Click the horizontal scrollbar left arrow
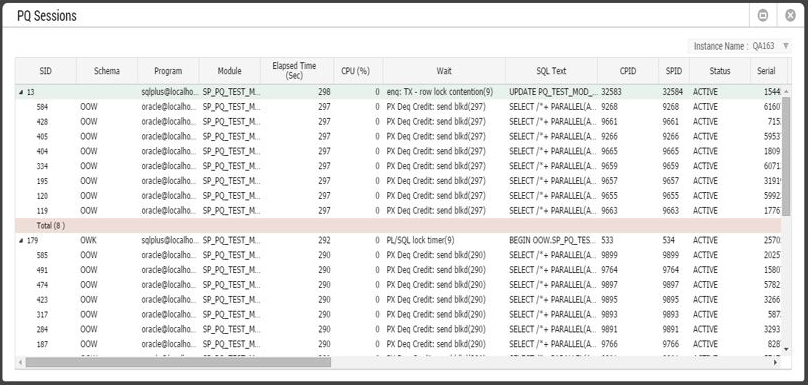Image resolution: width=810 pixels, height=386 pixels. tap(20, 363)
